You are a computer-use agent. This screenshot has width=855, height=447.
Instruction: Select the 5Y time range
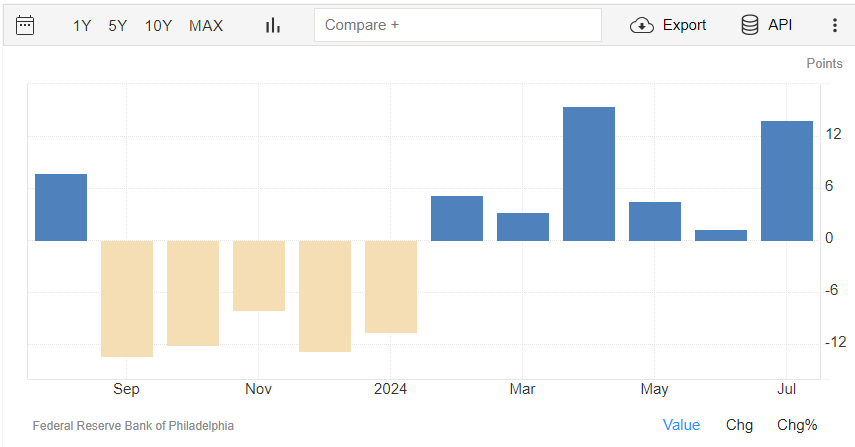pos(117,26)
